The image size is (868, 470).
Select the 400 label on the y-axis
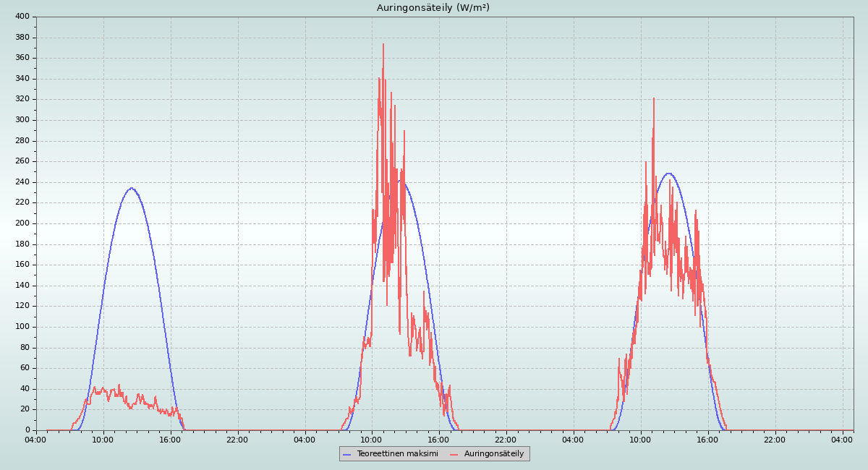22,17
